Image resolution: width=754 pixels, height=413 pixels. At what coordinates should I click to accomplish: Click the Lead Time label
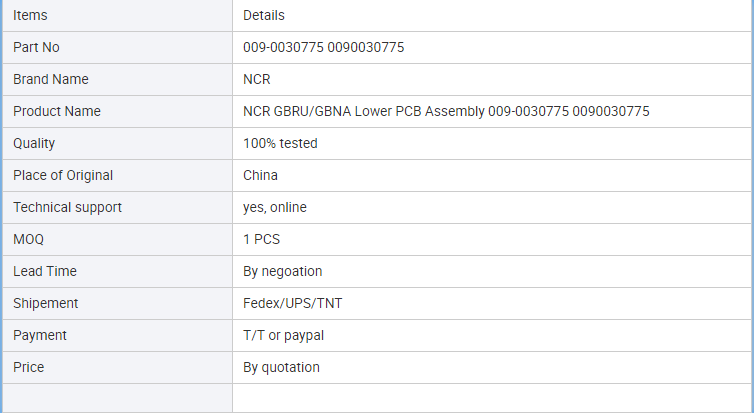point(45,271)
